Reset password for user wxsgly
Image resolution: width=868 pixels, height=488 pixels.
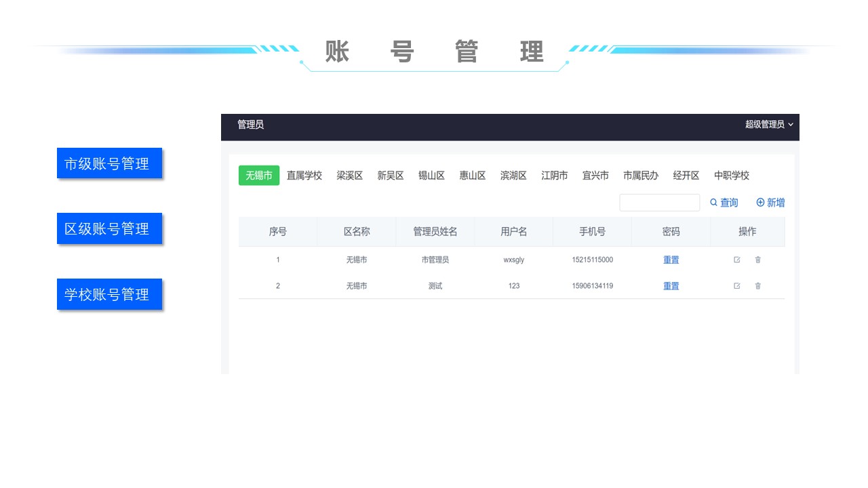[671, 260]
